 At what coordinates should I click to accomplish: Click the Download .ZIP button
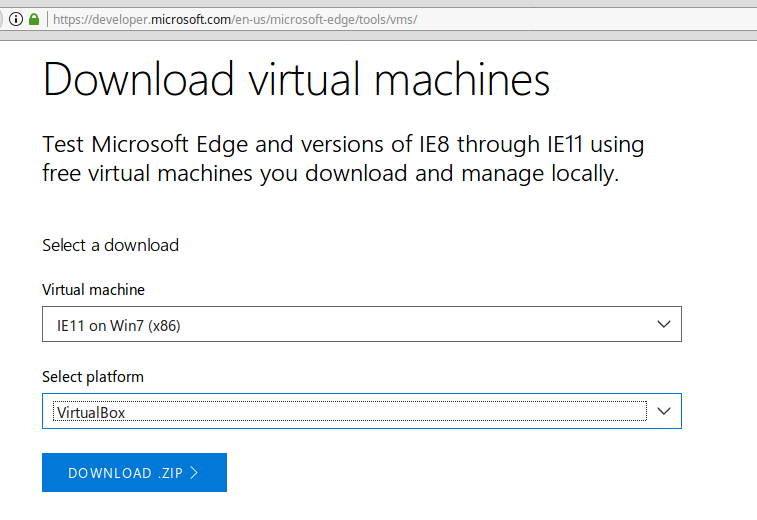coord(134,472)
